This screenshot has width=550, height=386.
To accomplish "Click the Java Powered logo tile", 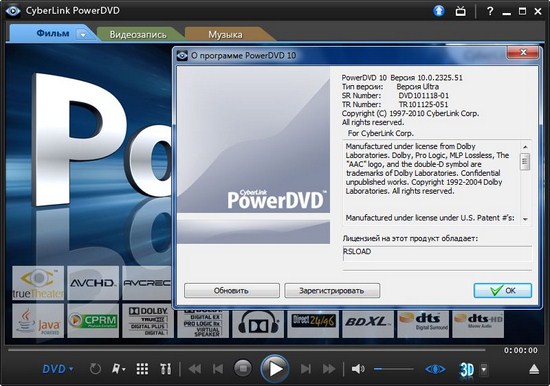I will pyautogui.click(x=38, y=321).
